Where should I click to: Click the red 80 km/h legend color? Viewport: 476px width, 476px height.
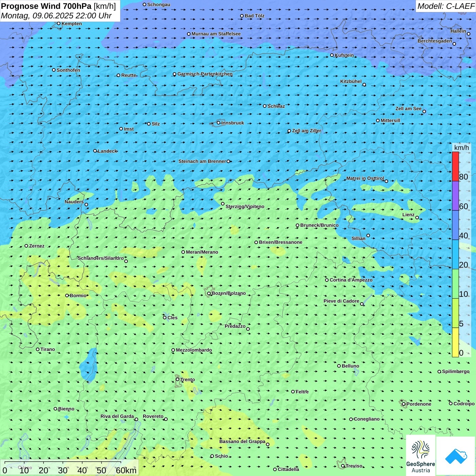pyautogui.click(x=455, y=166)
